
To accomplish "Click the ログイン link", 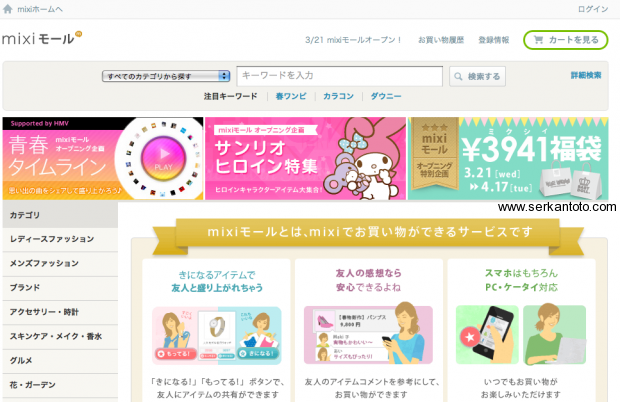I will click(593, 9).
